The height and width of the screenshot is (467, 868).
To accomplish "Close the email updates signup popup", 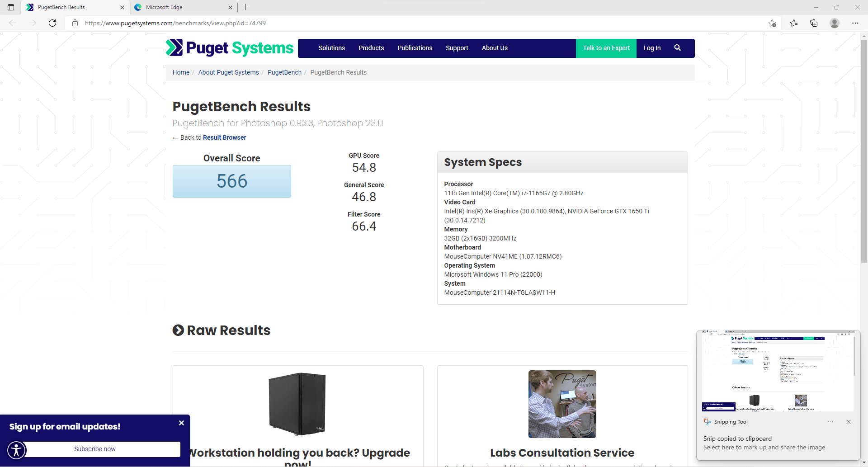I will point(181,423).
